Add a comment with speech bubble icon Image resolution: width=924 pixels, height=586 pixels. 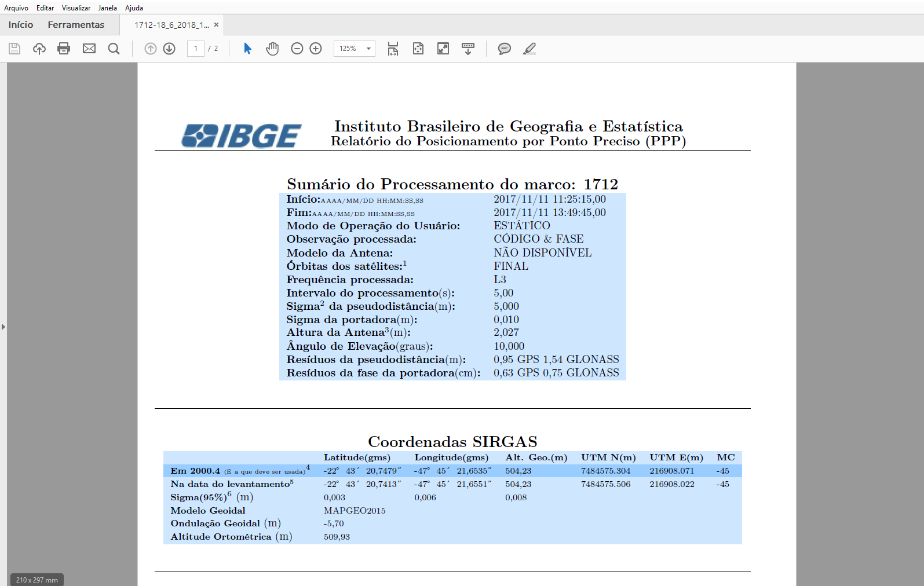(x=505, y=49)
